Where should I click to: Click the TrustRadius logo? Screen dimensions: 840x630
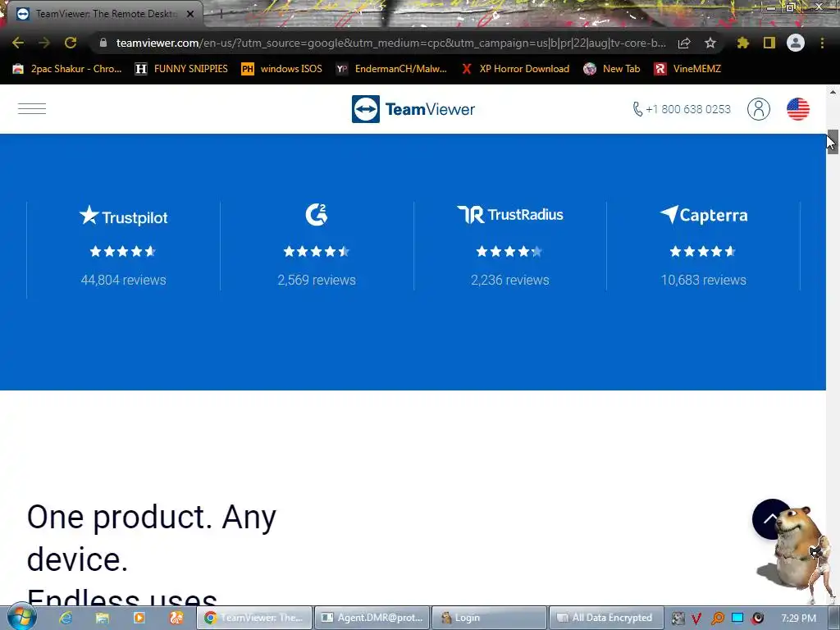(x=510, y=214)
